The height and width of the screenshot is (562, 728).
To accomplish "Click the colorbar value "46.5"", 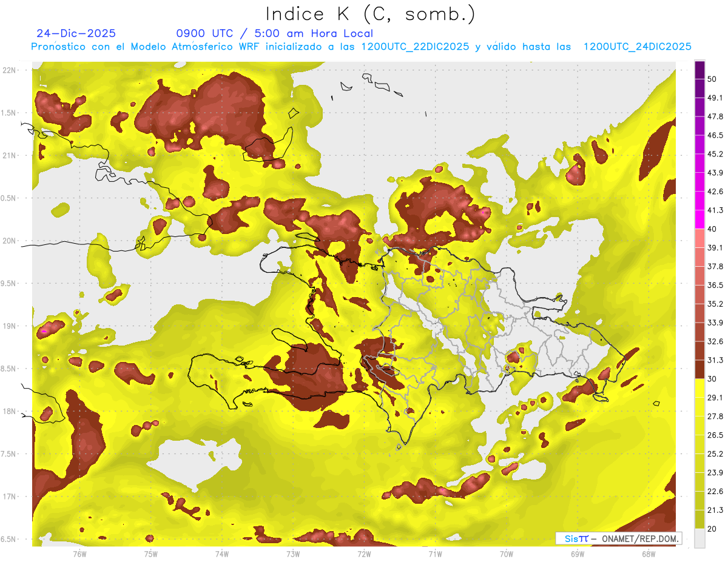I will pos(715,135).
